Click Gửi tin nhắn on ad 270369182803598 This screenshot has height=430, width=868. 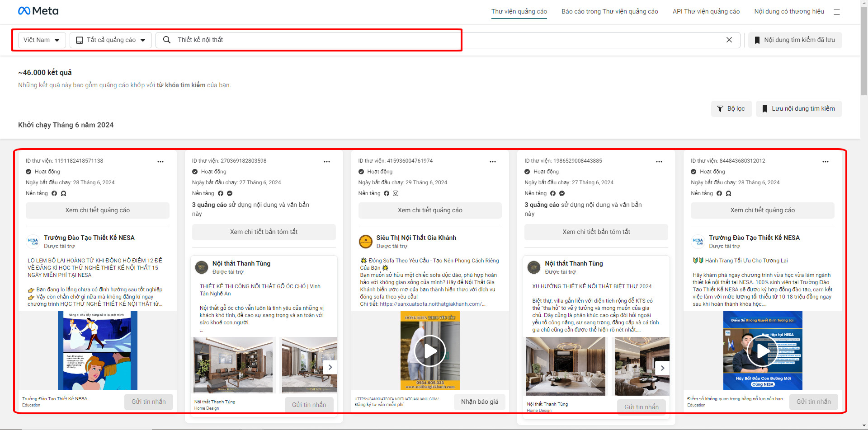pyautogui.click(x=309, y=405)
